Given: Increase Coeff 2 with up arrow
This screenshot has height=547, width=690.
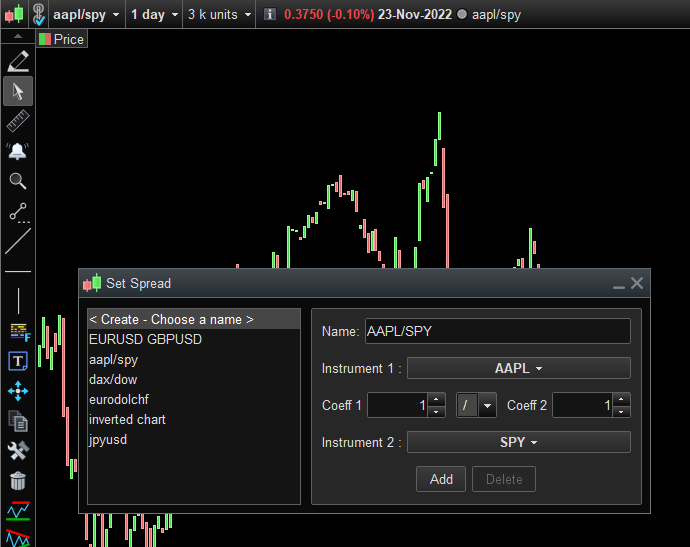Looking at the screenshot, I should coord(621,399).
